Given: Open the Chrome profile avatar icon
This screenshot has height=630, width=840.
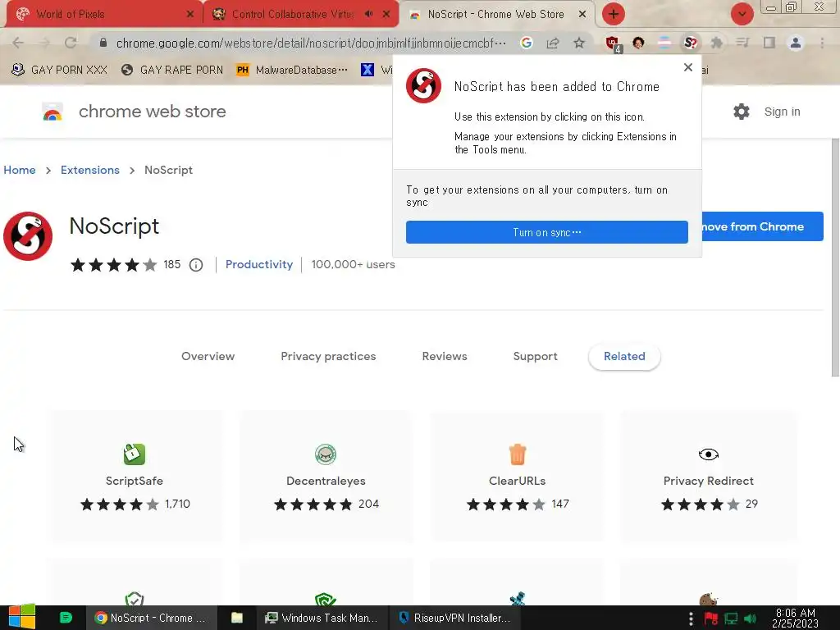Looking at the screenshot, I should [796, 43].
